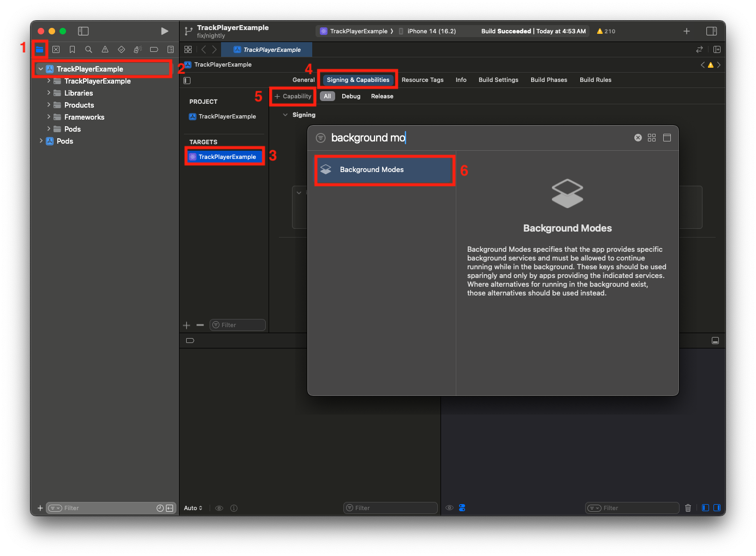Viewport: 756px width, 556px height.
Task: Run the TrackPlayerExample scheme with the play button
Action: [164, 31]
